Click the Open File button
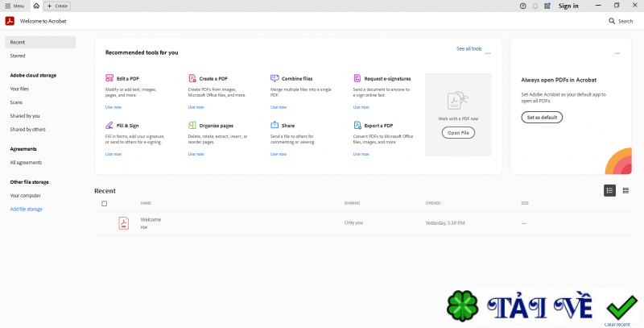 pyautogui.click(x=458, y=133)
